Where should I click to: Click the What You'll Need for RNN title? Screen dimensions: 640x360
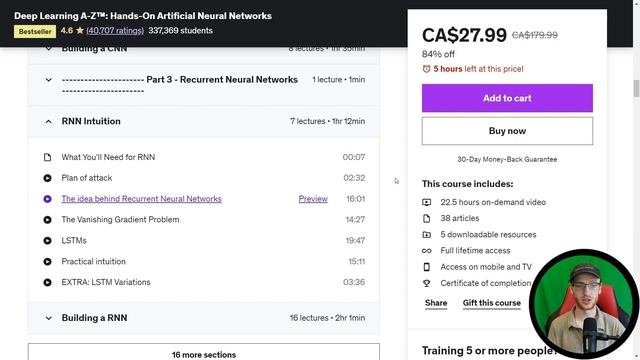click(x=108, y=157)
